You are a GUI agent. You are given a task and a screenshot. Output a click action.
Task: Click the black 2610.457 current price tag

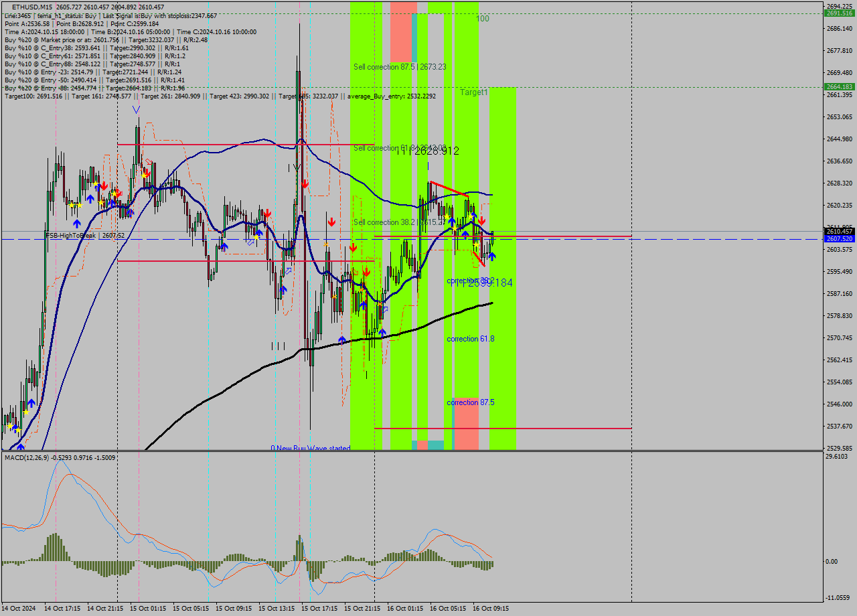point(839,231)
